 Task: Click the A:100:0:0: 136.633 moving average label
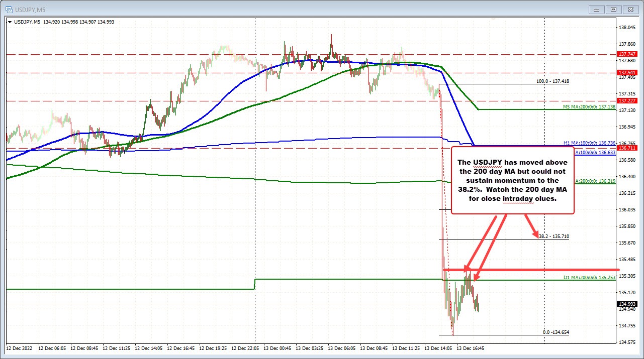pyautogui.click(x=595, y=152)
